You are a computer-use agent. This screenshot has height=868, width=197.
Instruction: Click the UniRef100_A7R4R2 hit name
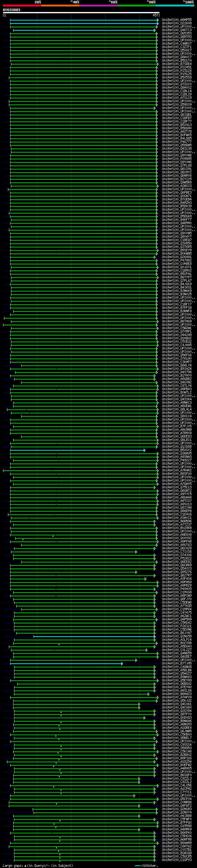[176, 470]
